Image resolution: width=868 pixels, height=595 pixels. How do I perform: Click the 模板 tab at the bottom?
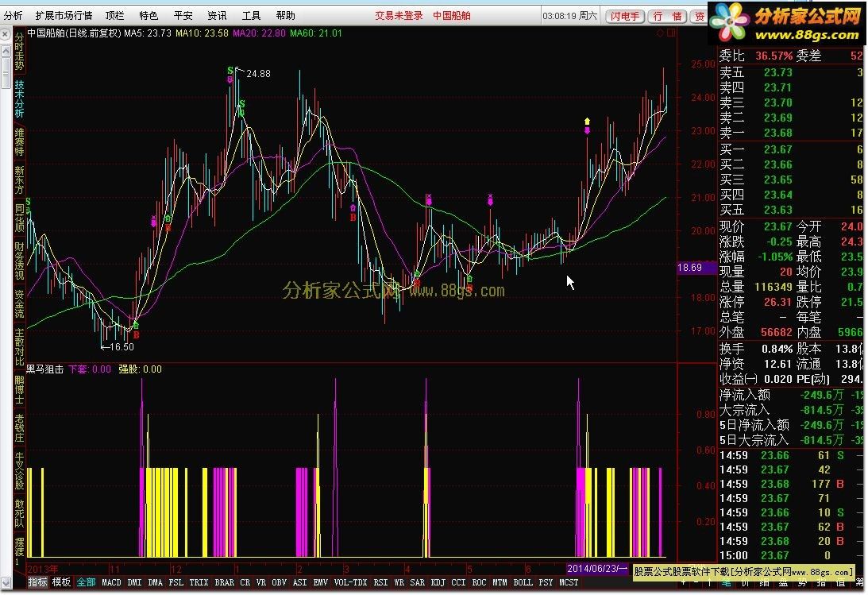coord(61,582)
